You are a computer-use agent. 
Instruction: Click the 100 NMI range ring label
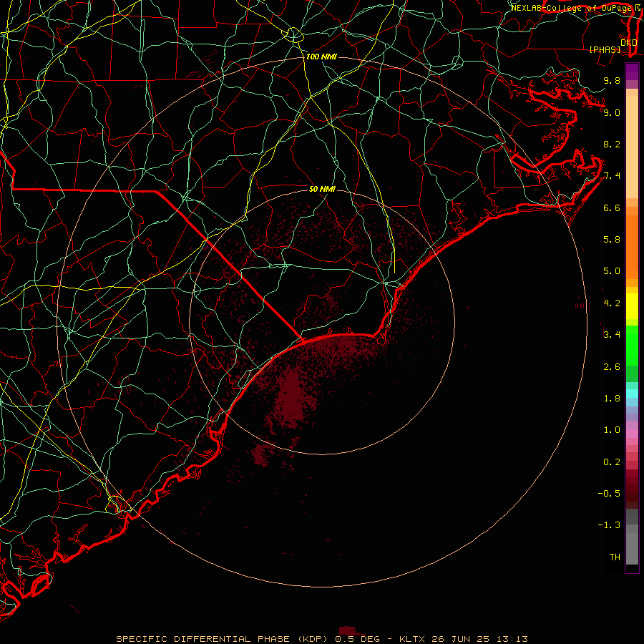[x=321, y=57]
